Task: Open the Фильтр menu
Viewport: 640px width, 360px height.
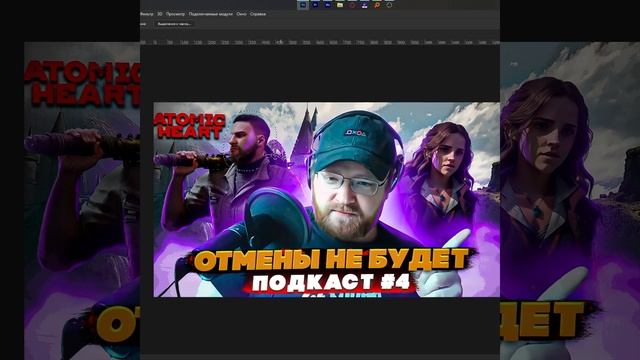Action: point(147,14)
